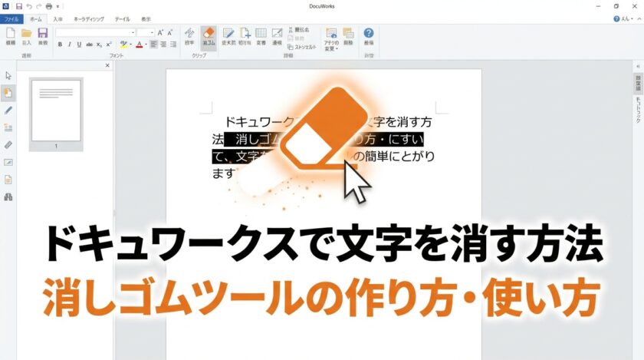Show page thumbnails via sidebar icon
The image size is (644, 360).
(8, 93)
